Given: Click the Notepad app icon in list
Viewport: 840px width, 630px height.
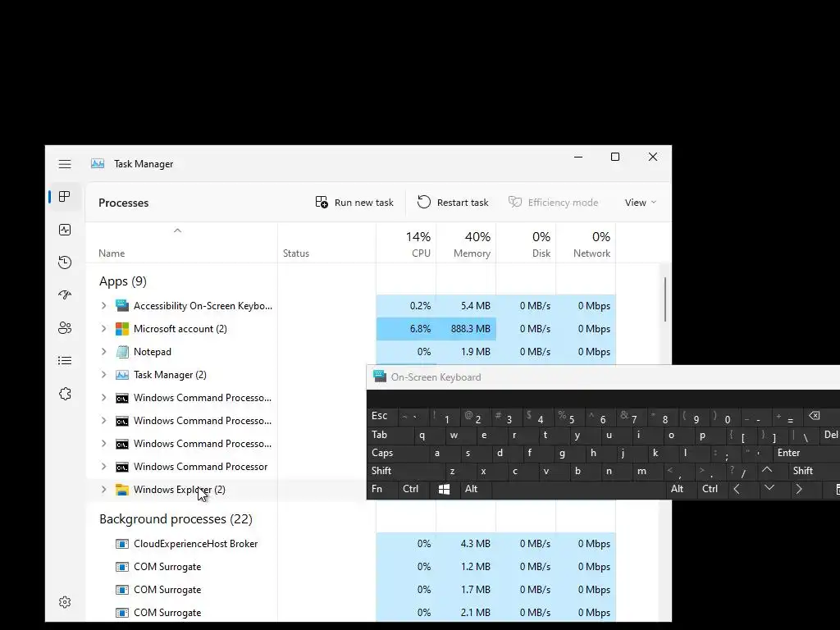Looking at the screenshot, I should (x=122, y=352).
